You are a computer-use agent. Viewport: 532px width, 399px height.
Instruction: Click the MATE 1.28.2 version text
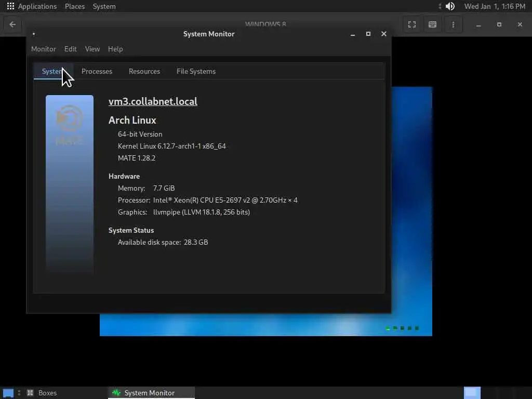[137, 158]
